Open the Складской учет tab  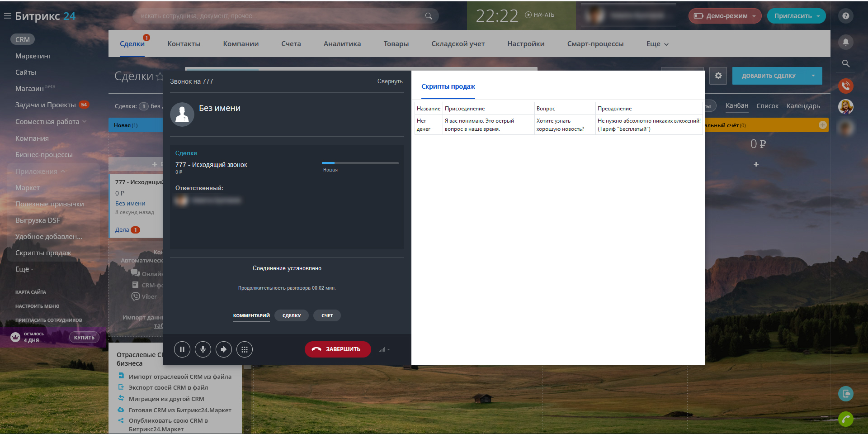458,44
